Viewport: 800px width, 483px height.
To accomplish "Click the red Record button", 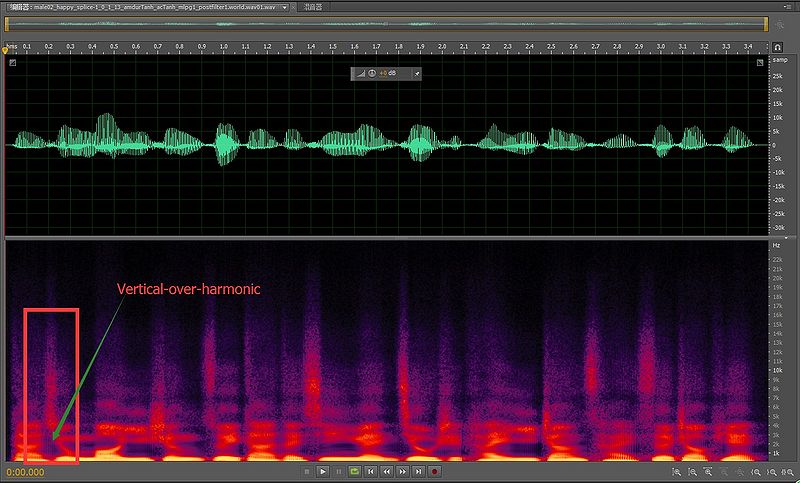I will [x=435, y=471].
